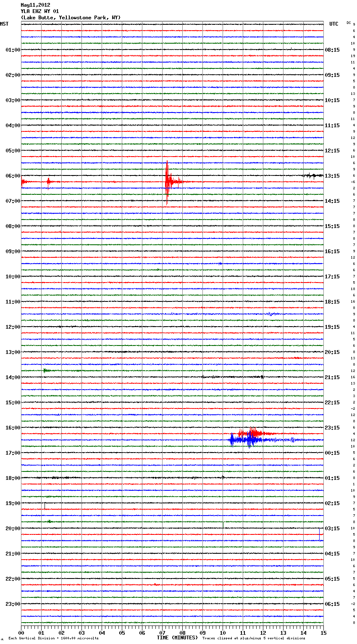Select the 18:00 MST row label
The height and width of the screenshot is (644, 357).
13,478
